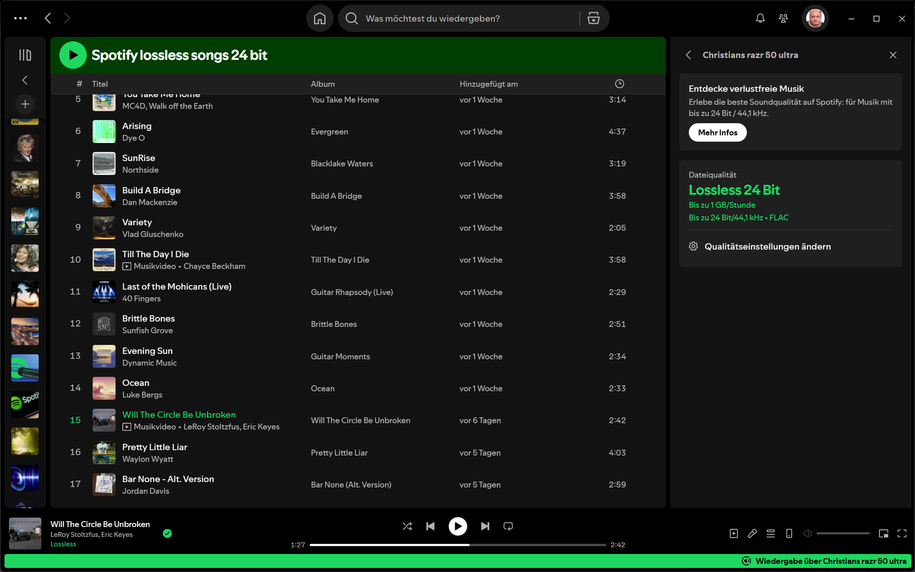Open notifications bell
Viewport: 915px width, 572px height.
point(760,18)
